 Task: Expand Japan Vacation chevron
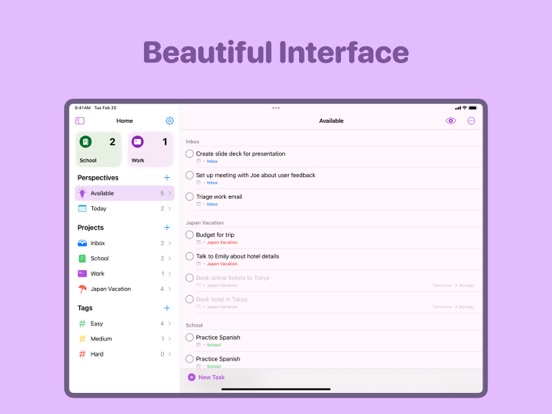[x=170, y=289]
